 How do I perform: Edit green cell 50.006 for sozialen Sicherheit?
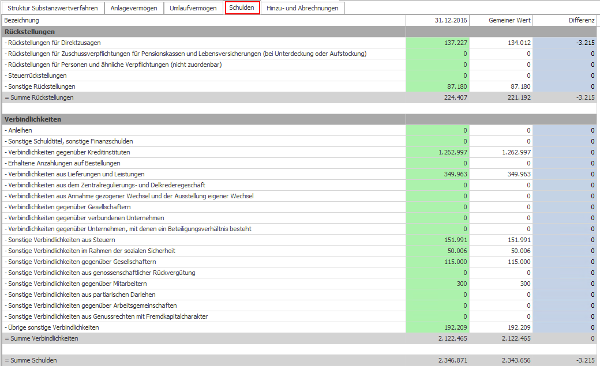click(438, 251)
